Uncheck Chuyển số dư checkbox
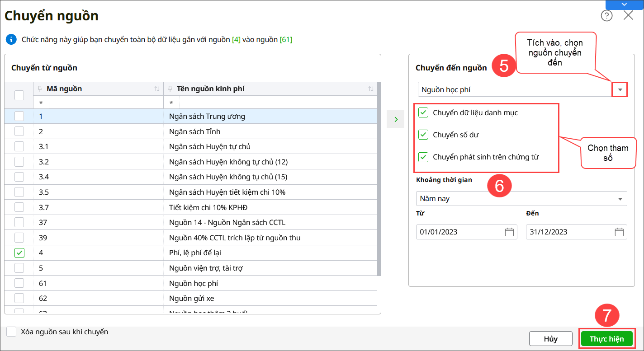This screenshot has height=351, width=644. click(423, 135)
